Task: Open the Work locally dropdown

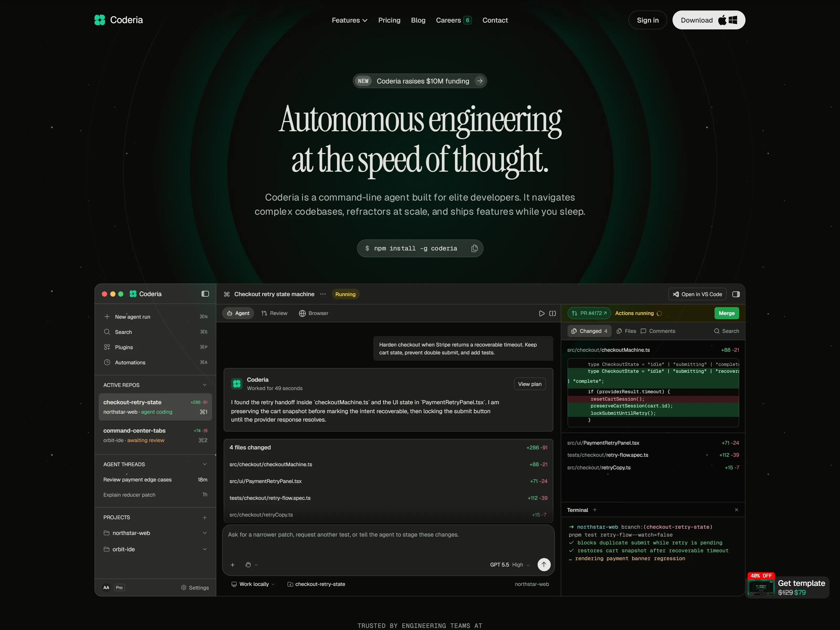Action: tap(253, 584)
